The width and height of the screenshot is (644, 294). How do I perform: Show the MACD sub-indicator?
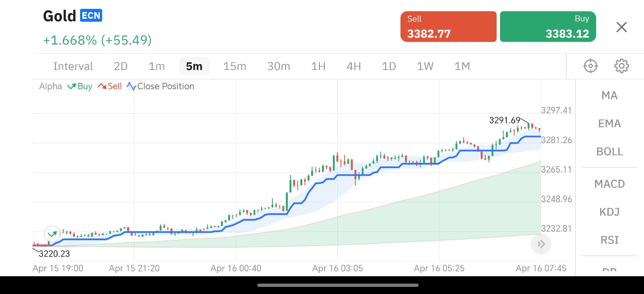point(609,184)
